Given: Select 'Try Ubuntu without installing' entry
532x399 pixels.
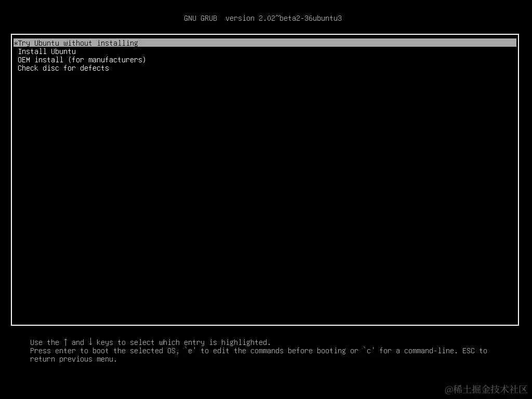Looking at the screenshot, I should pos(265,43).
